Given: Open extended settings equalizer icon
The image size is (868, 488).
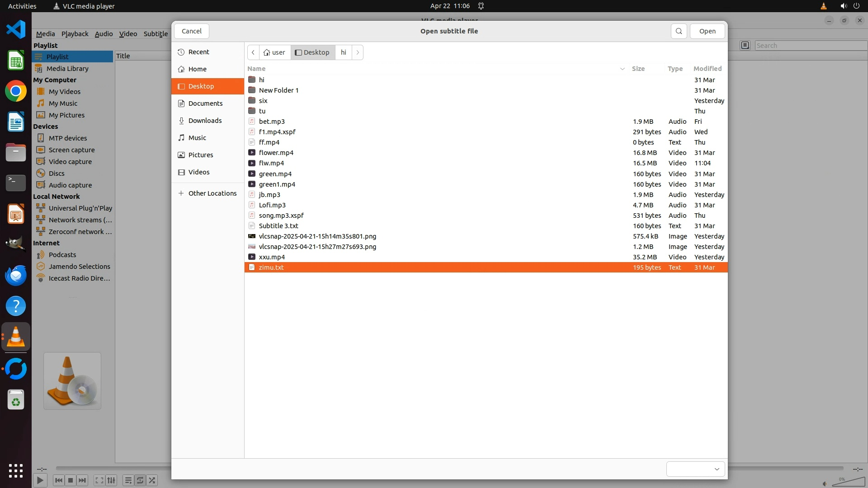Looking at the screenshot, I should click(x=111, y=480).
